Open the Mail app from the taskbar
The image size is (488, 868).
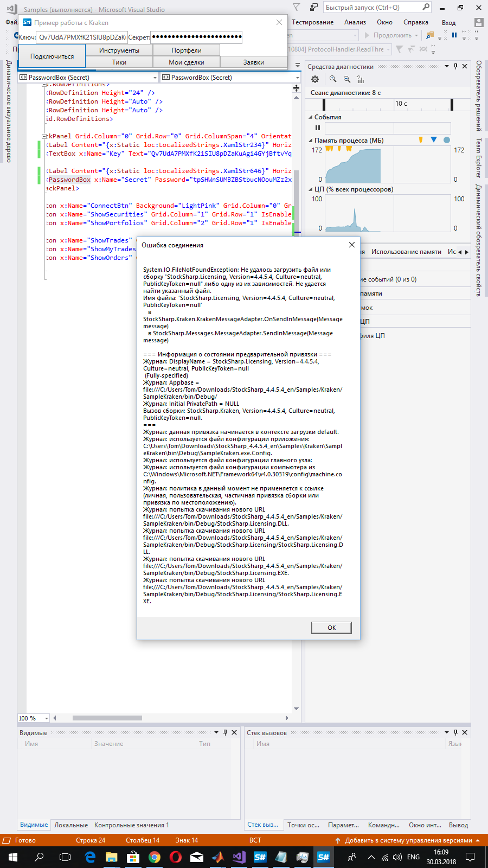click(197, 857)
